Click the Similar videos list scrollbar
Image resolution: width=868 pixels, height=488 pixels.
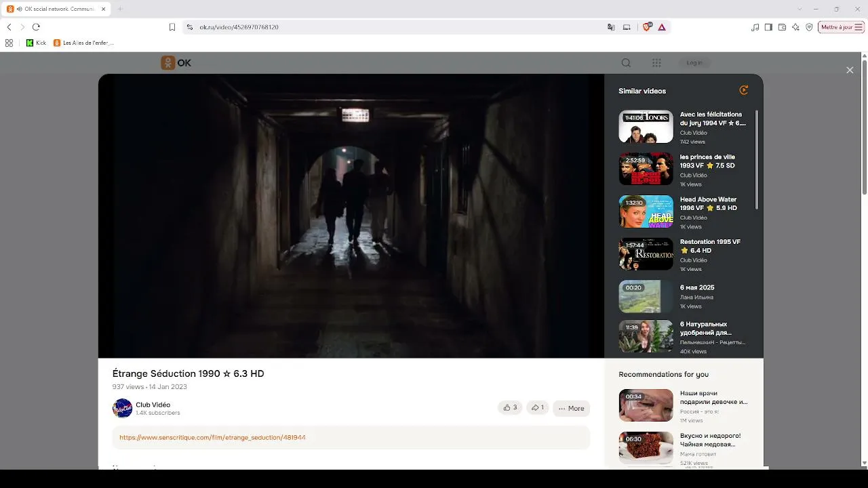[756, 160]
